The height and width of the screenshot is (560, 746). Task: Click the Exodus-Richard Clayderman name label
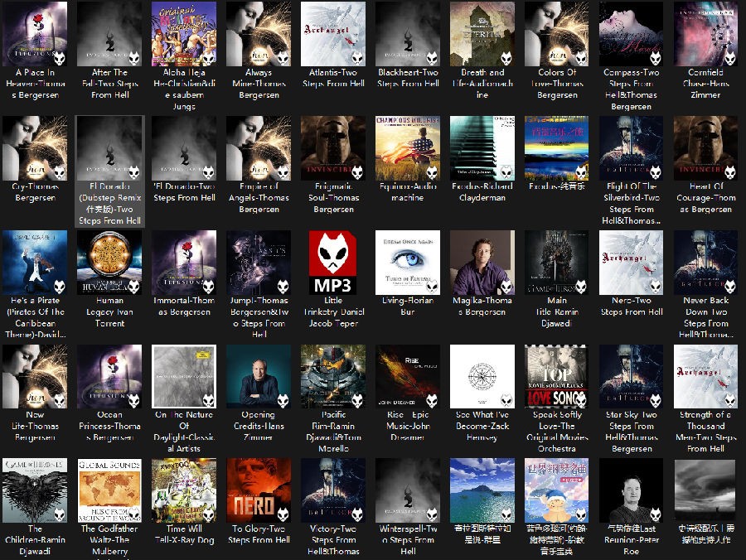tap(482, 192)
